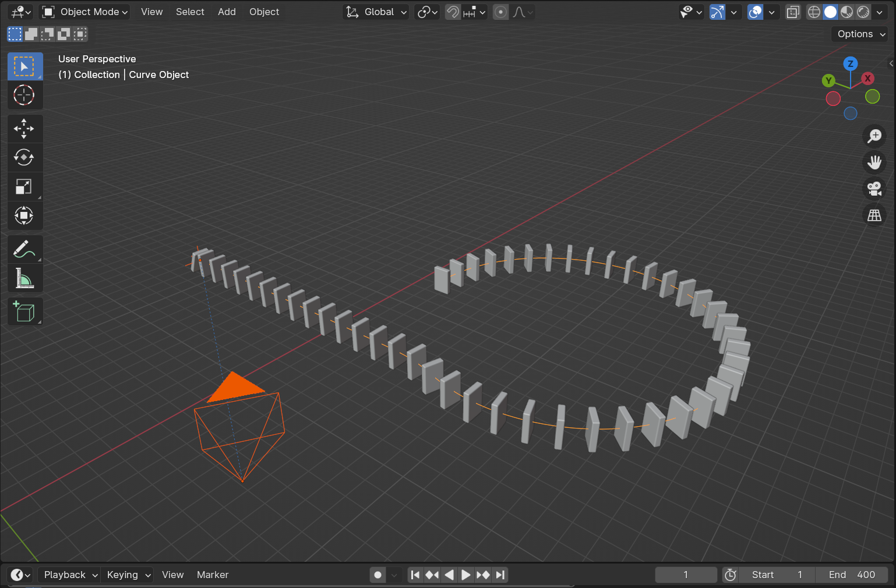Open shading options dropdown arrow
This screenshot has width=896, height=588.
[880, 12]
